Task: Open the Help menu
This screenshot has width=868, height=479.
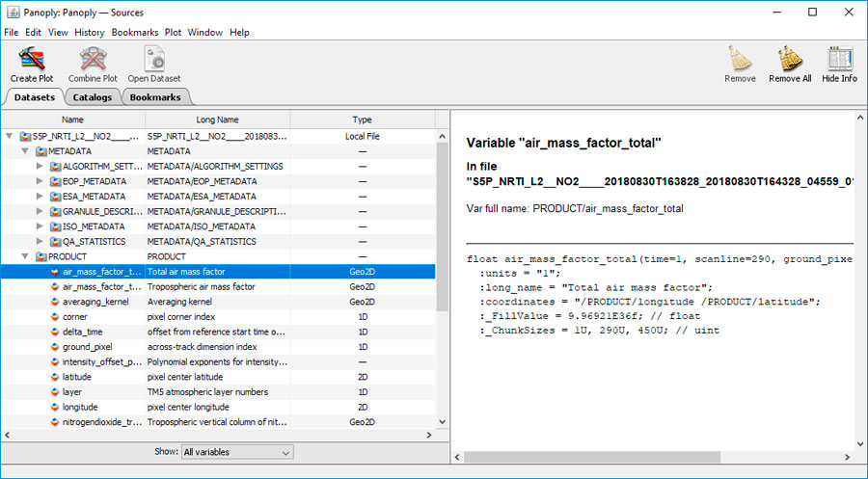Action: (240, 32)
